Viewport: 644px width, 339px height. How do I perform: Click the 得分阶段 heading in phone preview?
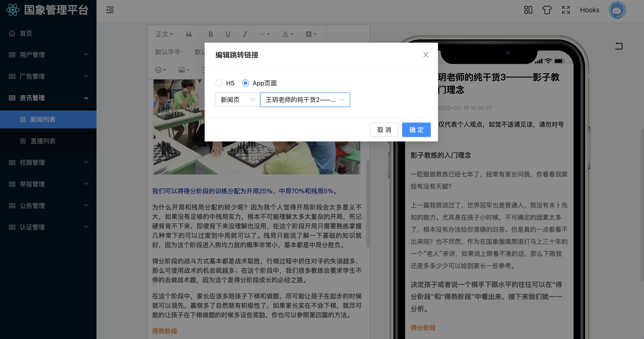423,328
